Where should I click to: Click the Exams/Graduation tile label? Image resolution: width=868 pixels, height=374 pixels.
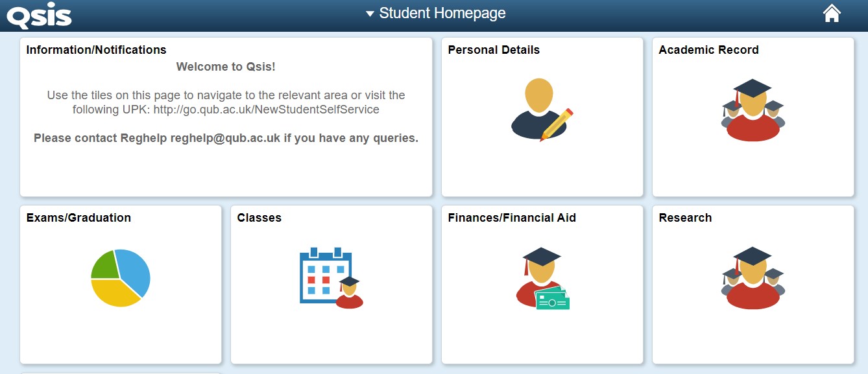pyautogui.click(x=78, y=218)
